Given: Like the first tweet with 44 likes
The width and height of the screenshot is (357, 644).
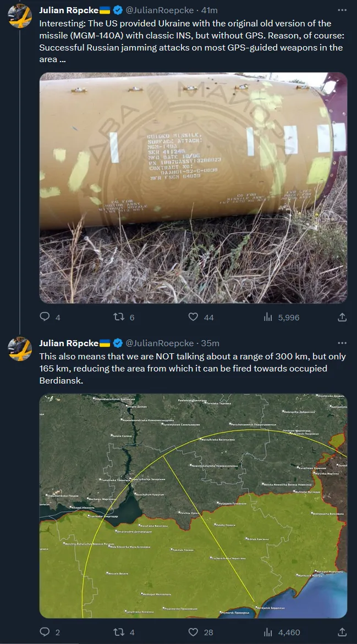Looking at the screenshot, I should click(x=193, y=317).
